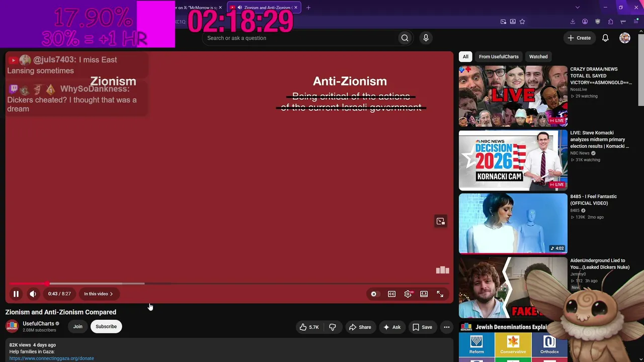Screen dimensions: 644x362
Task: Open the Ask AI button
Action: [x=392, y=327]
